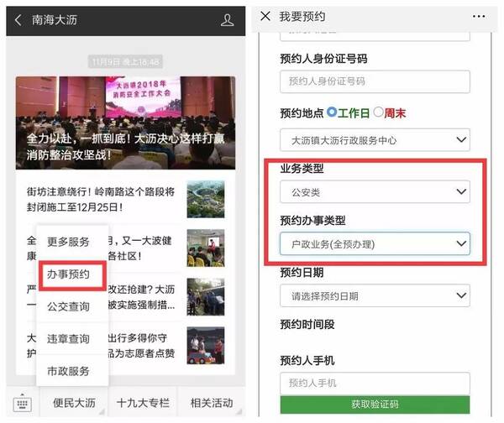Open the three-dot more options menu
Screen dimensions: 504x423
point(479,17)
